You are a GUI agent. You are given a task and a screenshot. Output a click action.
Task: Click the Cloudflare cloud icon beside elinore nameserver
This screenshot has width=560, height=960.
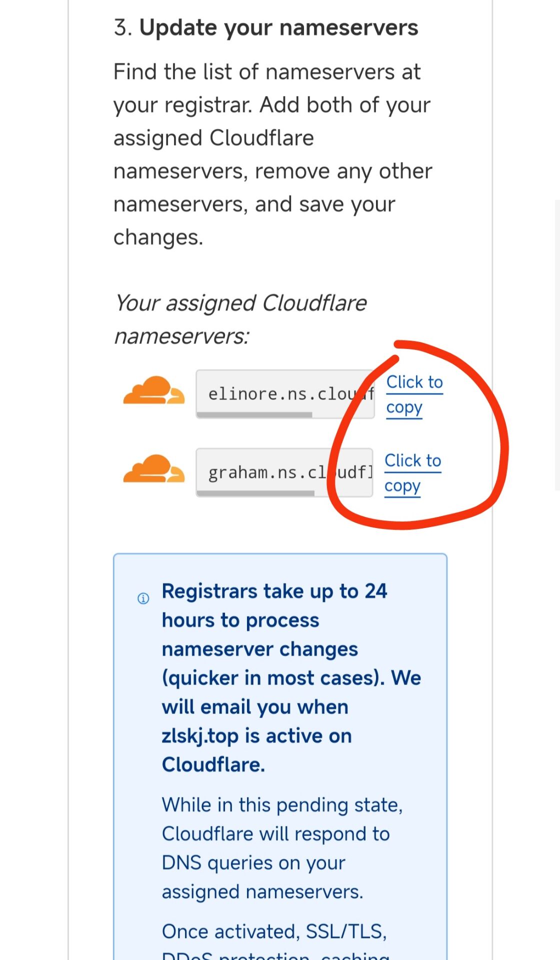[154, 390]
